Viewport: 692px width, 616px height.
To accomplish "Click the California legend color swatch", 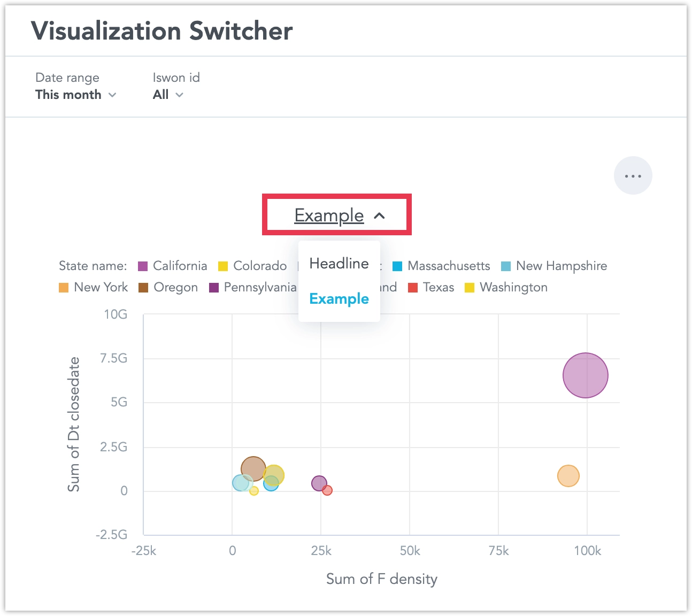I will coord(142,266).
